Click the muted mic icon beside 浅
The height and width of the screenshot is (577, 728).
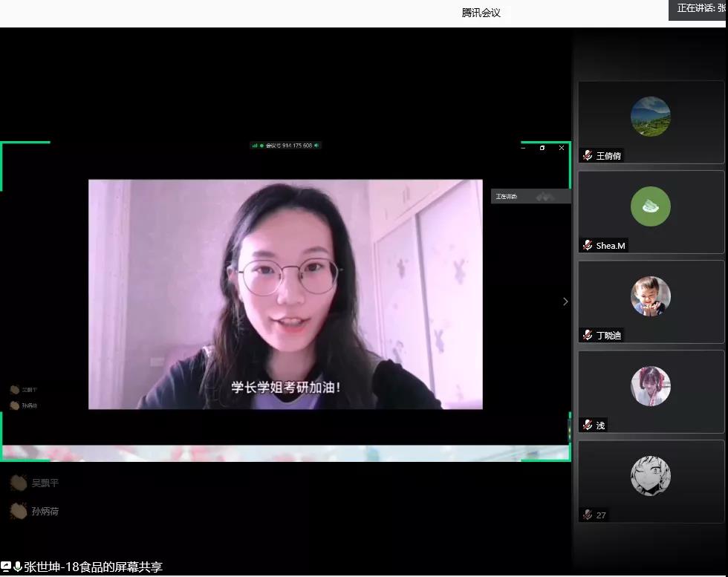coord(588,425)
